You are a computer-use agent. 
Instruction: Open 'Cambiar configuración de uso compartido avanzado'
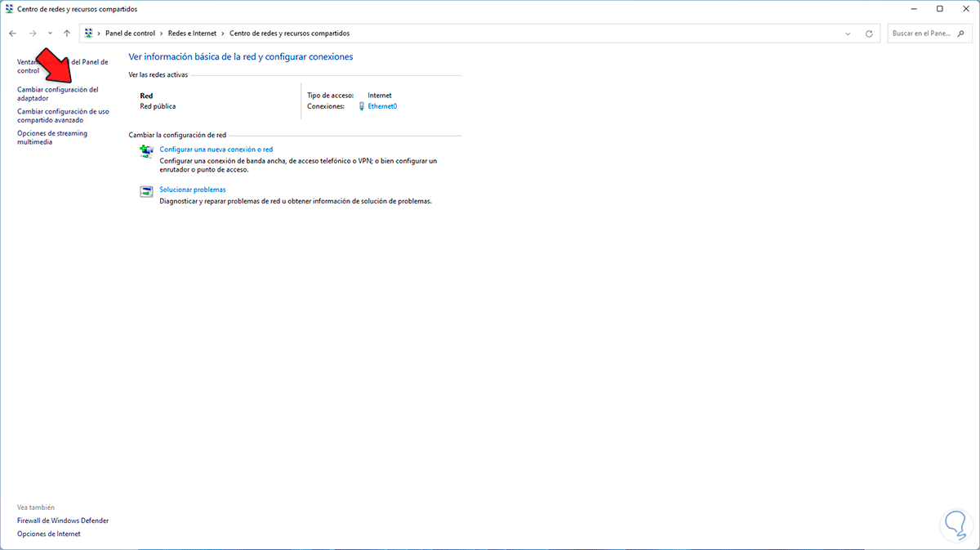coord(63,116)
